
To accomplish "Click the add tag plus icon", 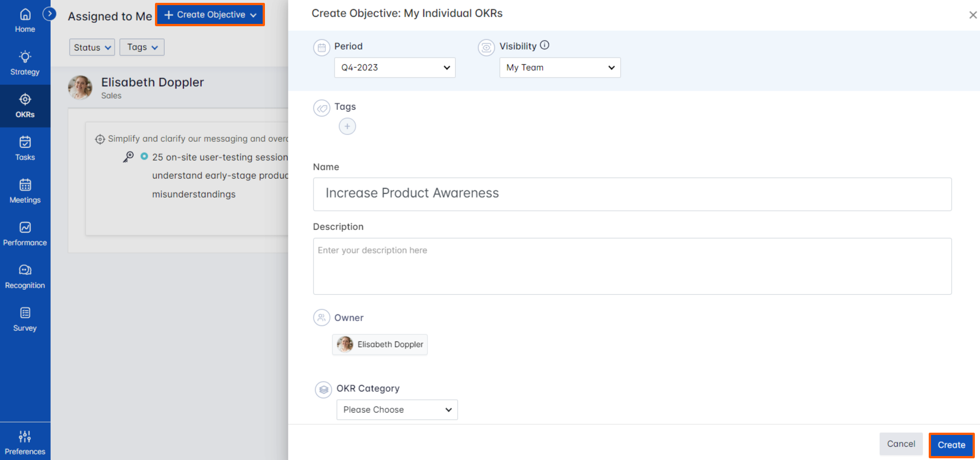I will click(347, 126).
